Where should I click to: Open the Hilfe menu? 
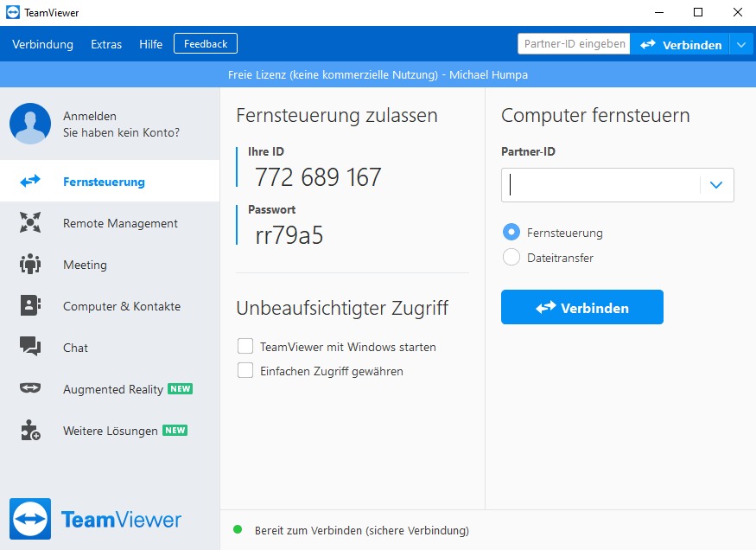(x=151, y=44)
